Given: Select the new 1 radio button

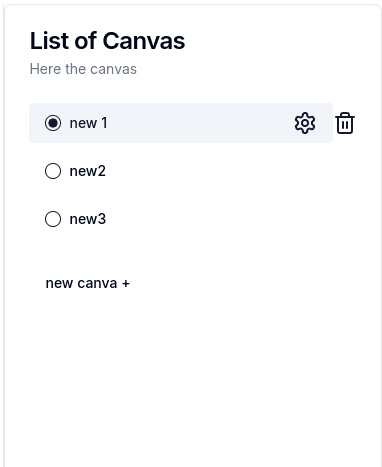Looking at the screenshot, I should (x=53, y=123).
